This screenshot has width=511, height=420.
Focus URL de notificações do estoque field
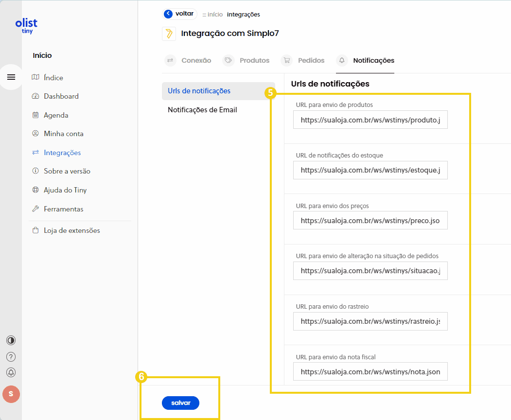[370, 170]
